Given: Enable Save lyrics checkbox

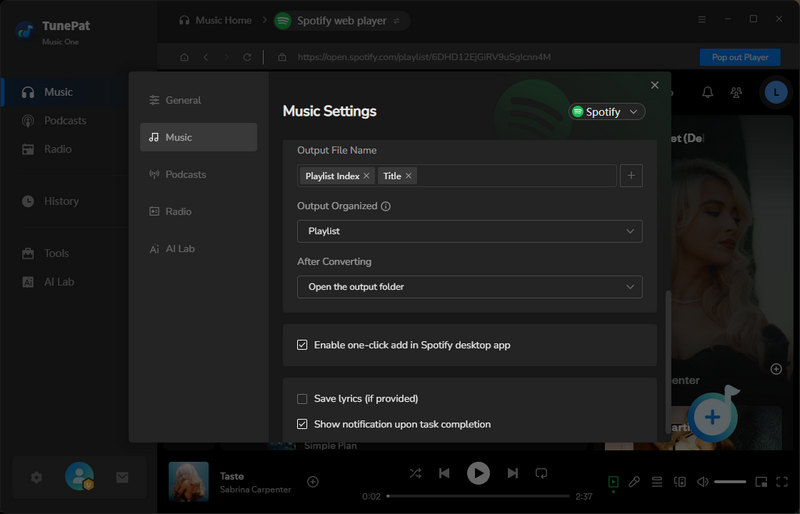Looking at the screenshot, I should (x=302, y=399).
